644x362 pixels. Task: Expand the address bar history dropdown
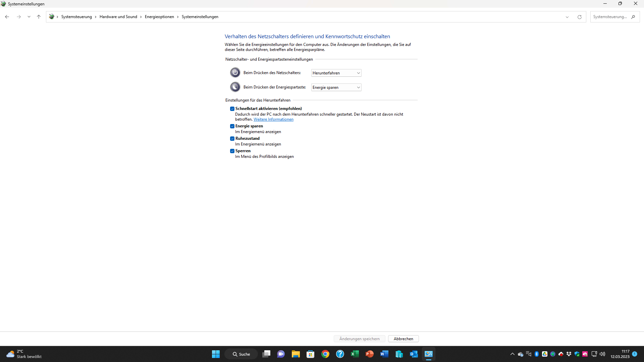(x=567, y=17)
